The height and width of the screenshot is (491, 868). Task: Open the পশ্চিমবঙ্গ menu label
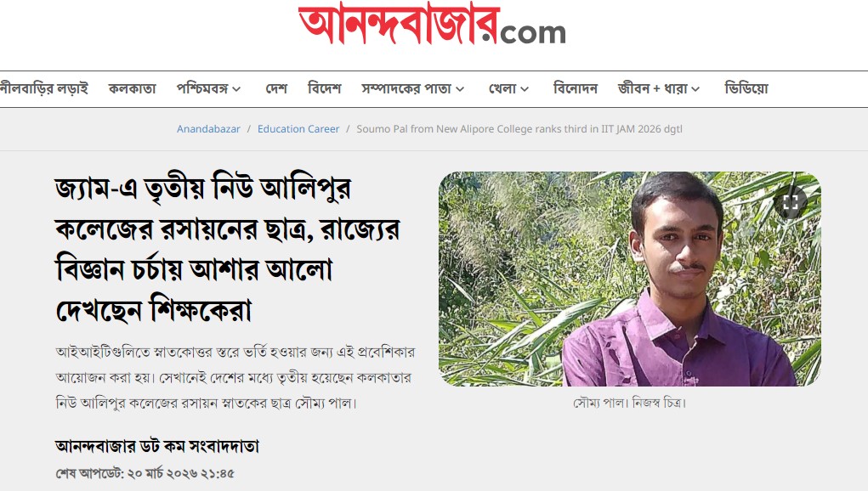click(202, 88)
